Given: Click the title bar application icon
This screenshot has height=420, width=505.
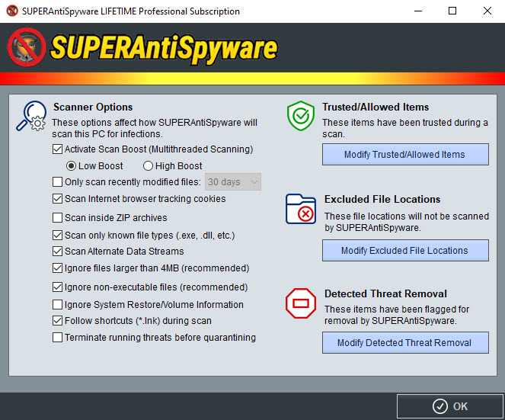Looking at the screenshot, I should point(12,11).
